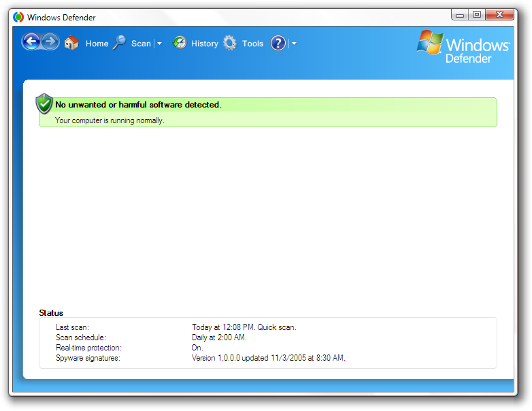Click the green shield status icon

(44, 104)
